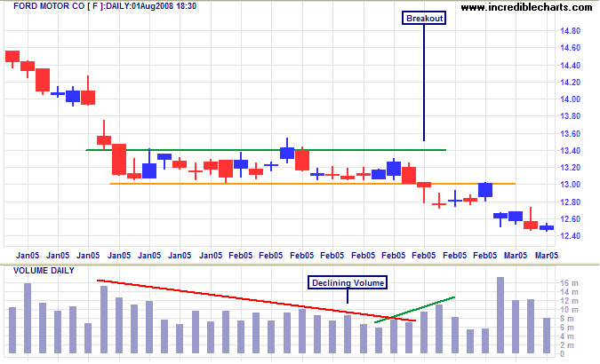The image size is (600, 364).
Task: Click the 12.80 price axis label
Action: click(x=570, y=202)
